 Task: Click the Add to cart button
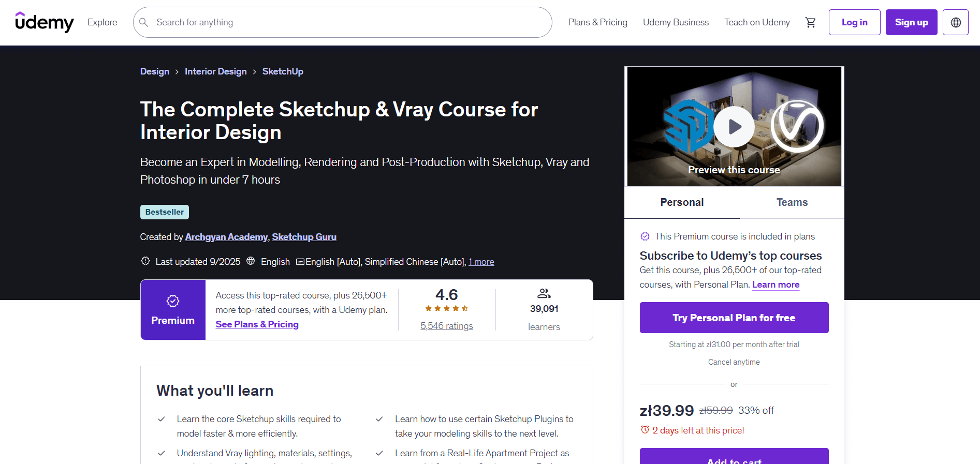[x=734, y=457]
